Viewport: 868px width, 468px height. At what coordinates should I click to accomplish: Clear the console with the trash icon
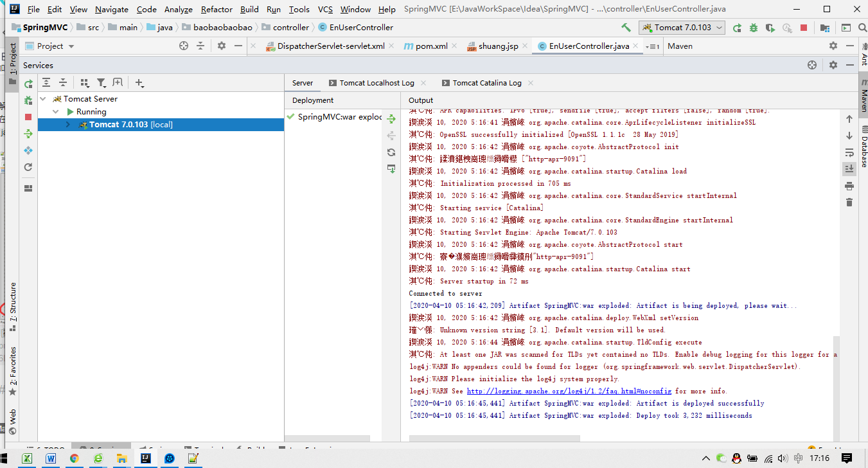(x=849, y=202)
